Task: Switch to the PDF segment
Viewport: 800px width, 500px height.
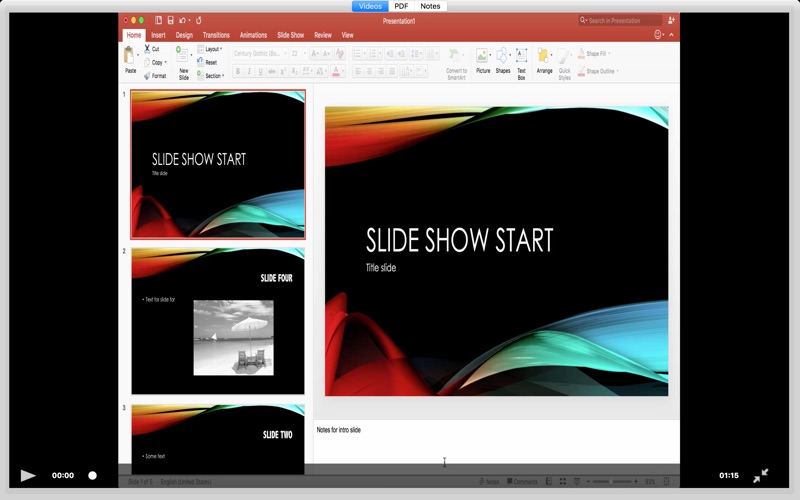Action: [402, 6]
